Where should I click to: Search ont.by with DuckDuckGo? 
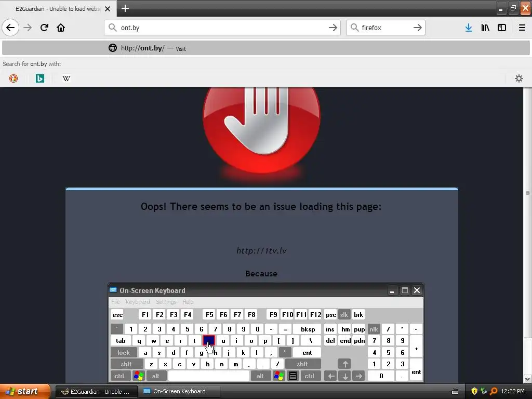[13, 78]
